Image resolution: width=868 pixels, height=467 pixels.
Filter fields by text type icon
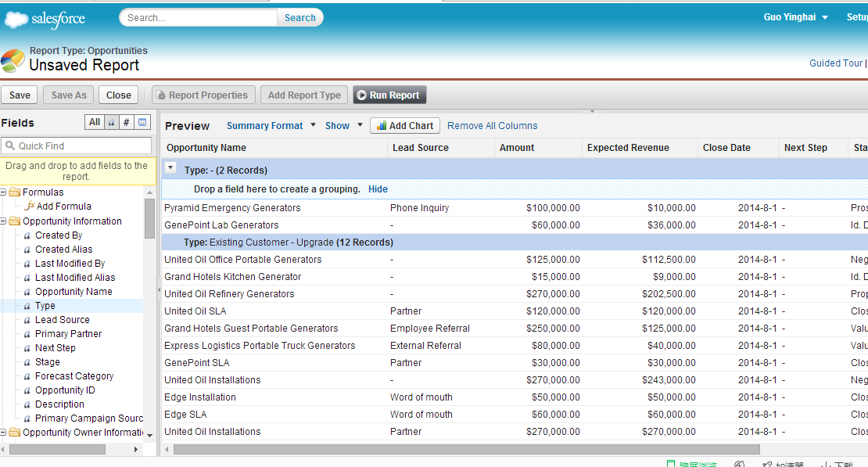click(x=111, y=123)
